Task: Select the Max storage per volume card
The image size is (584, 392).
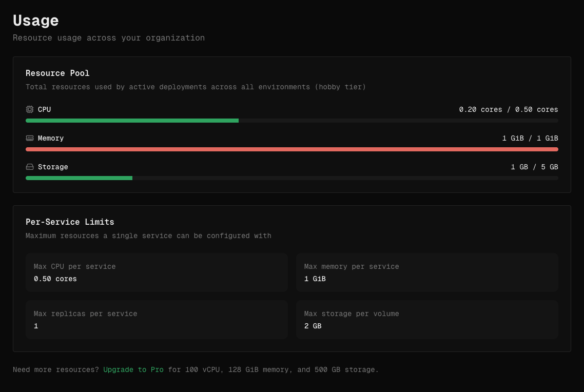Action: [427, 320]
